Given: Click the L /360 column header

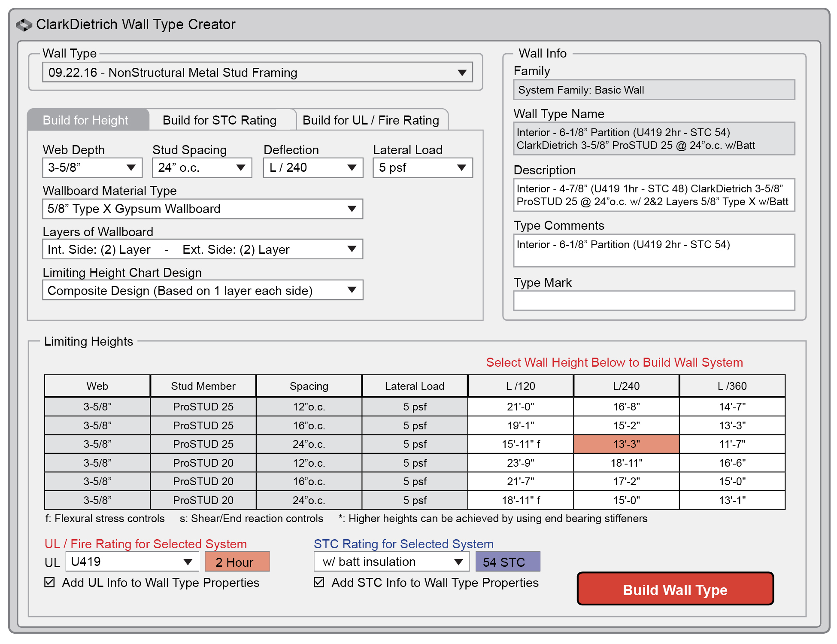Looking at the screenshot, I should (x=732, y=386).
